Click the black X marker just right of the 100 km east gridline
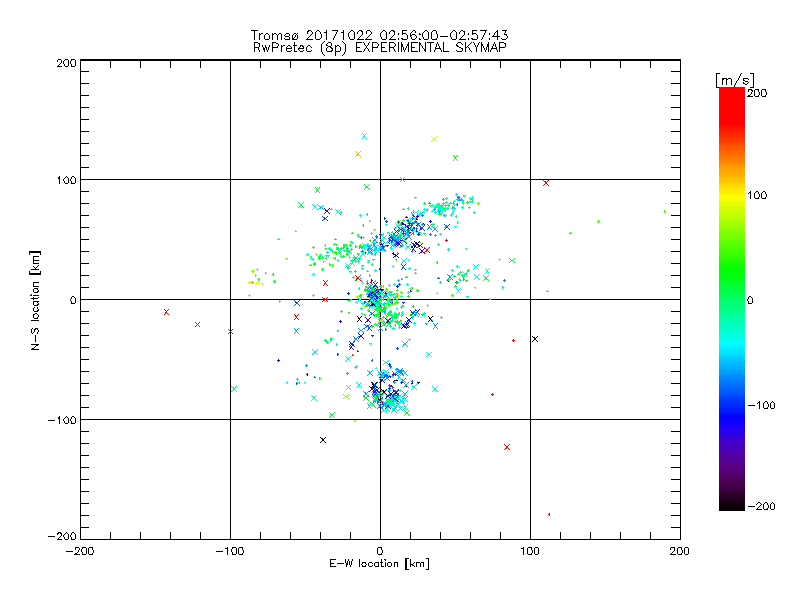Viewport: 800px width, 600px height. click(x=535, y=339)
